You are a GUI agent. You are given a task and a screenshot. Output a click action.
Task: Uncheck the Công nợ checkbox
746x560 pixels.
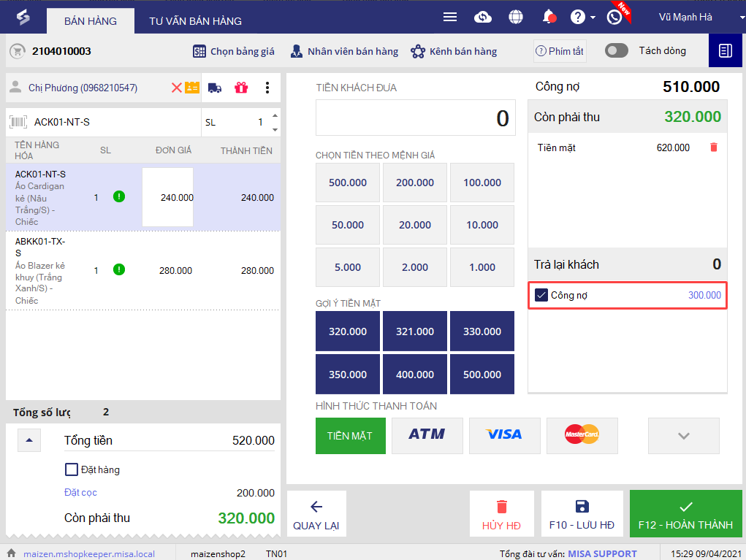tap(541, 295)
